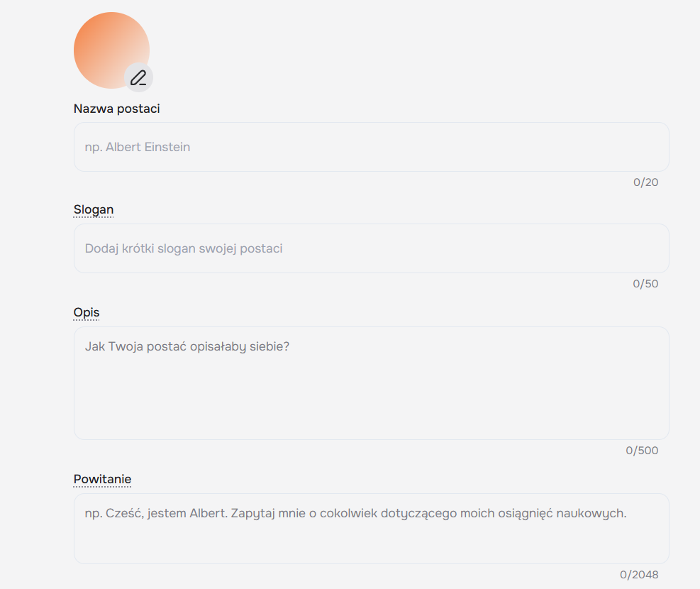Click the Nazwa postaci label

(116, 109)
